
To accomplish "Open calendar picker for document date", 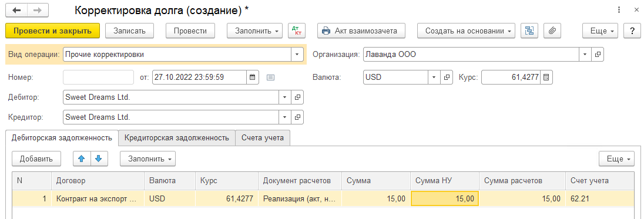I will click(x=253, y=77).
